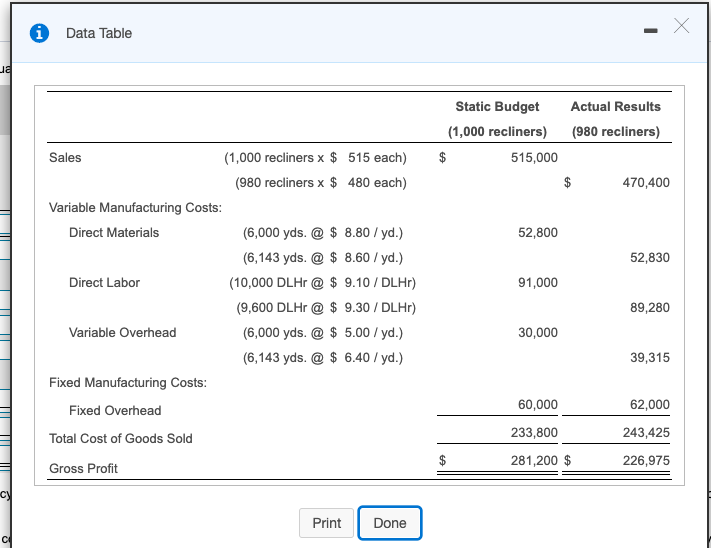Click 'Variable Manufacturing Costs:' heading
Image resolution: width=711 pixels, height=548 pixels.
pyautogui.click(x=136, y=208)
